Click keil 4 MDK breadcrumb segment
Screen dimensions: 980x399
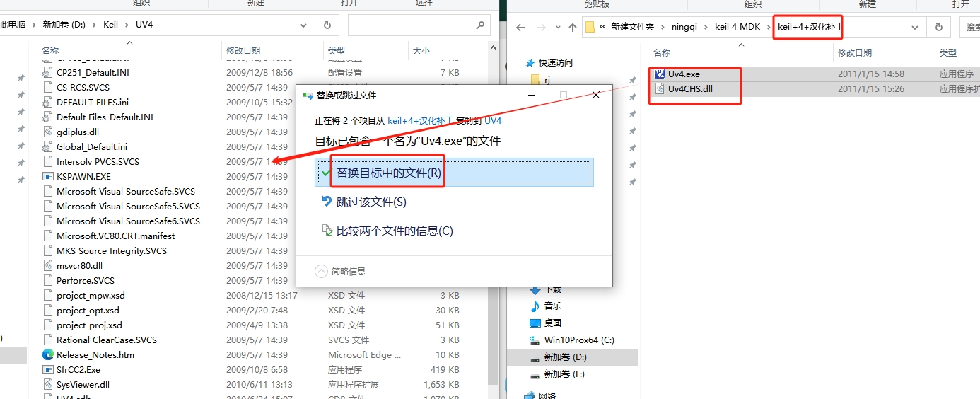point(738,27)
